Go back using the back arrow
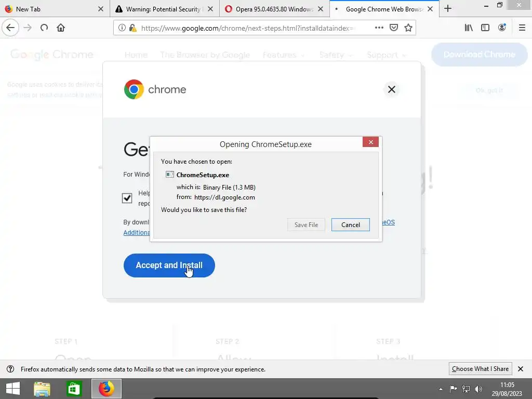532x399 pixels. [10, 28]
